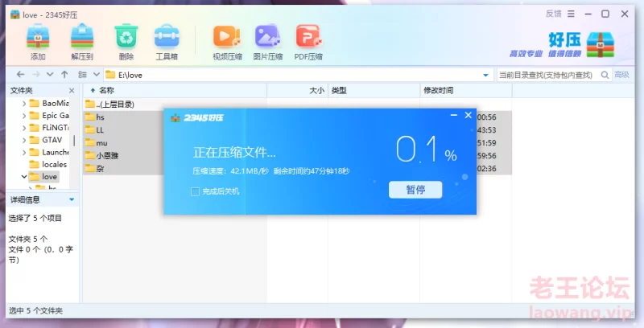The image size is (644, 328).
Task: Enable the 完成后关机 checkbox
Action: 195,191
